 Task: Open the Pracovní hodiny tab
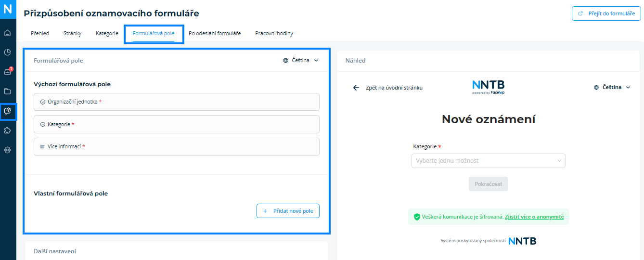274,34
